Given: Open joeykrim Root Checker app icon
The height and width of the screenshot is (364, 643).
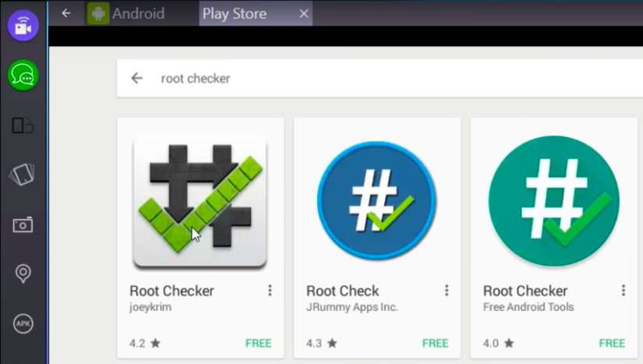Looking at the screenshot, I should [x=200, y=202].
